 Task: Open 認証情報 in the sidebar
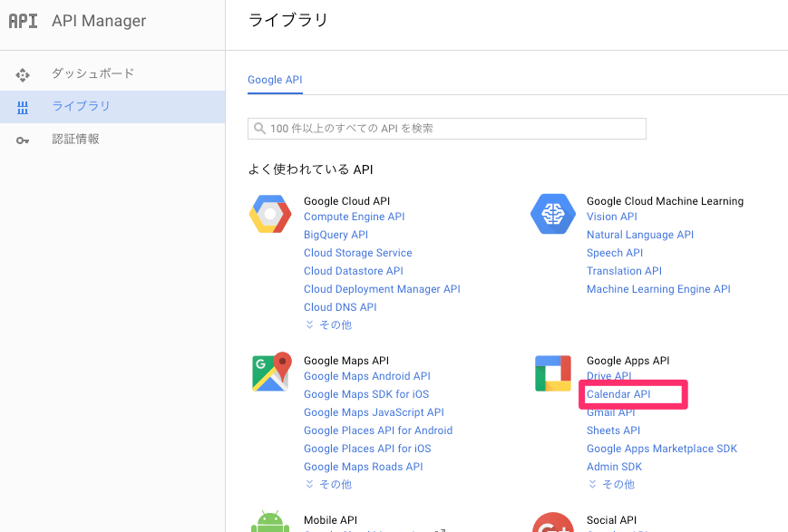[75, 140]
